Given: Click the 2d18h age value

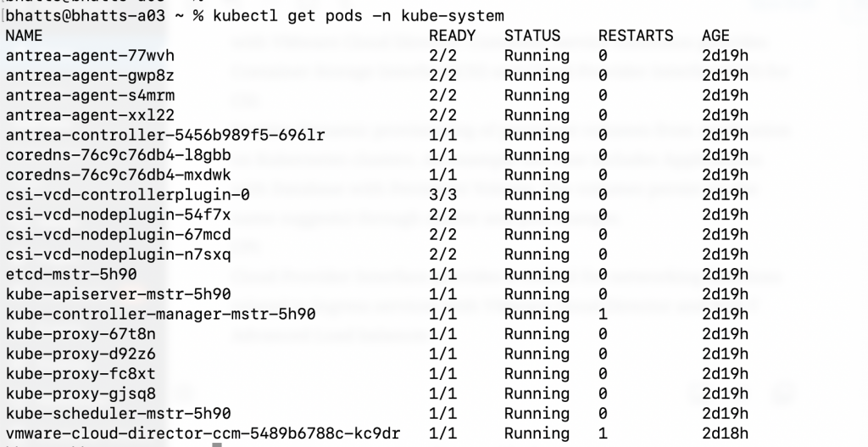Looking at the screenshot, I should coord(726,433).
